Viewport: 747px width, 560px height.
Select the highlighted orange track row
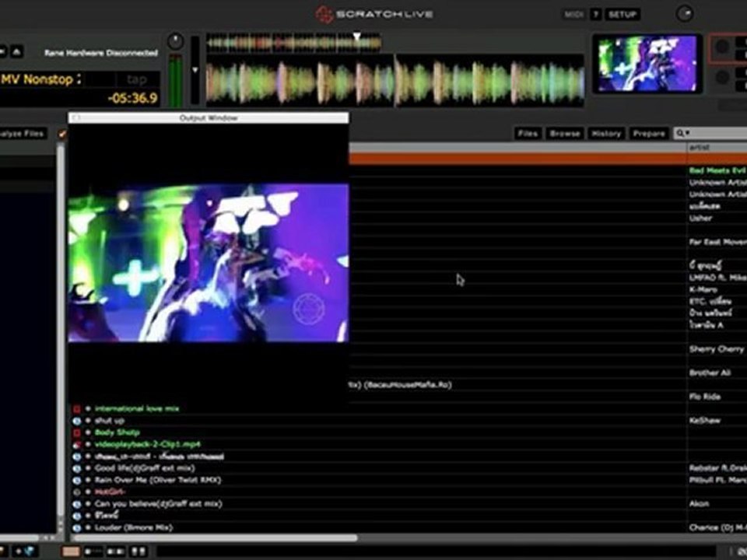coord(548,159)
